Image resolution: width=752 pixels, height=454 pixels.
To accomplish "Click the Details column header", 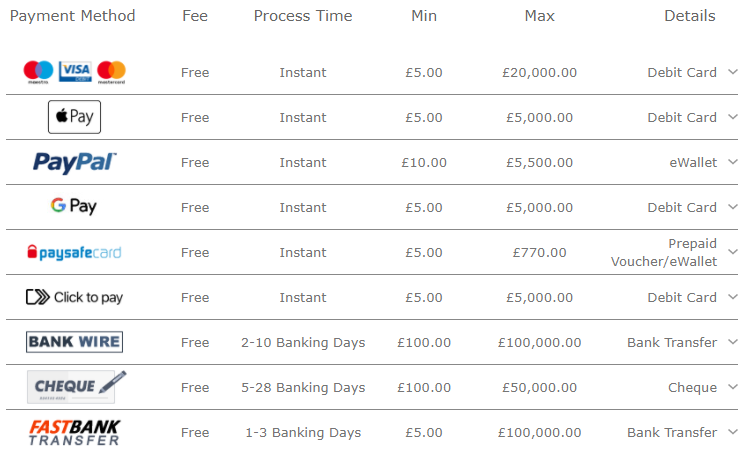I will [690, 16].
